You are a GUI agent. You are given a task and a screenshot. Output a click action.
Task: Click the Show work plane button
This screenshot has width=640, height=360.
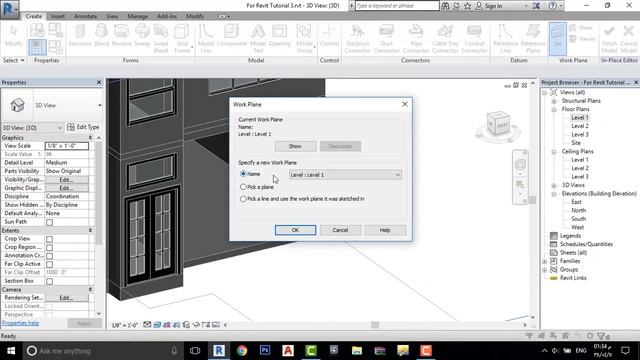[x=295, y=146]
